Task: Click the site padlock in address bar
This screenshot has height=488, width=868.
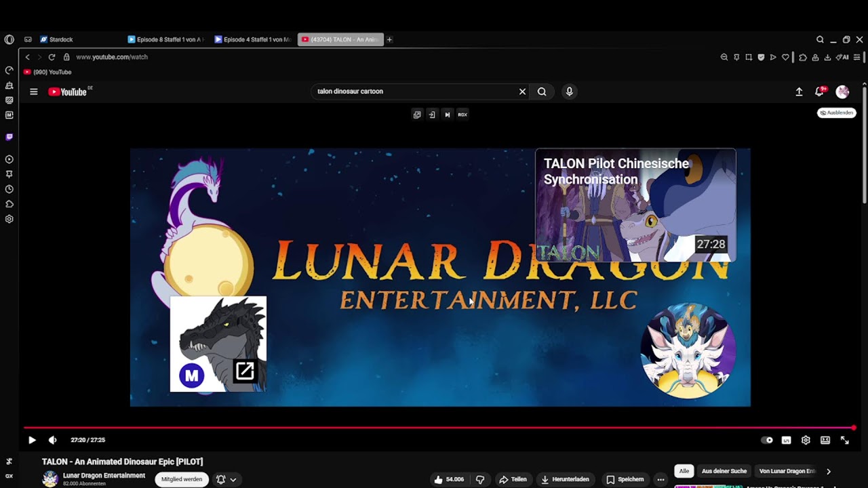Action: (x=66, y=57)
